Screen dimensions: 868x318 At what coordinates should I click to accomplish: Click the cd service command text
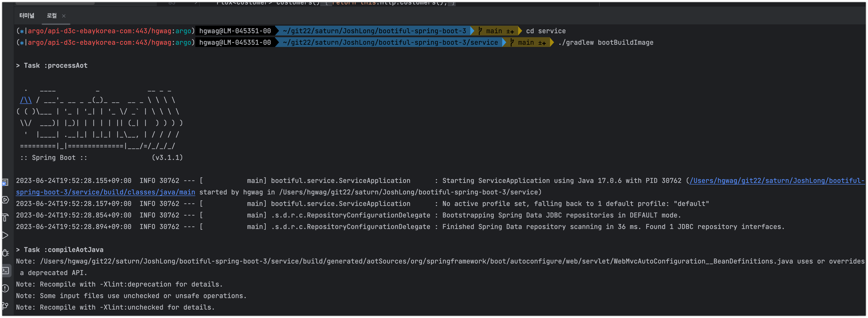(546, 31)
